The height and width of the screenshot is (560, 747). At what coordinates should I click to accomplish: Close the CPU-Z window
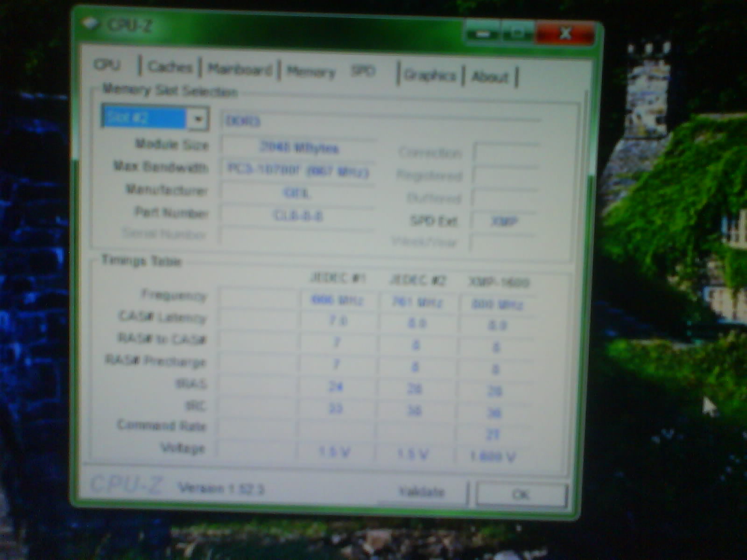[565, 34]
